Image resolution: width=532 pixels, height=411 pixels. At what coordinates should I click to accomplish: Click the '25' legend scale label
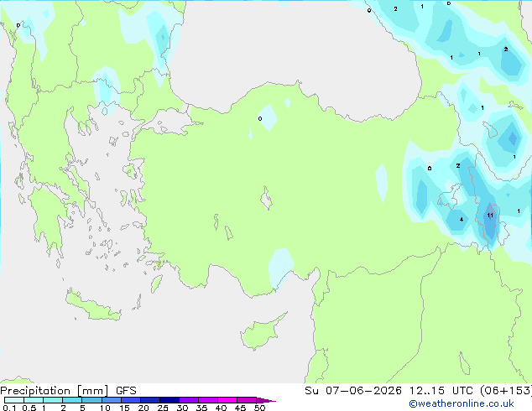(x=163, y=408)
